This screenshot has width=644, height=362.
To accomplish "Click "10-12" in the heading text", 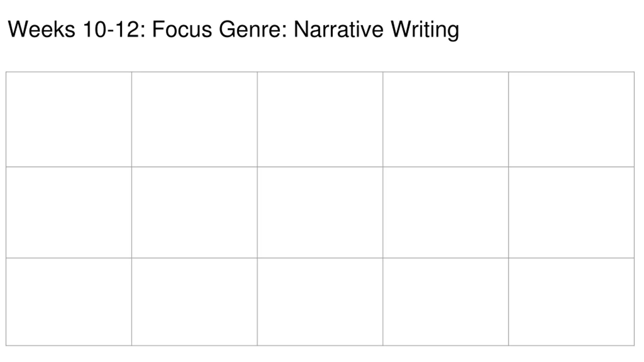I will coord(111,29).
